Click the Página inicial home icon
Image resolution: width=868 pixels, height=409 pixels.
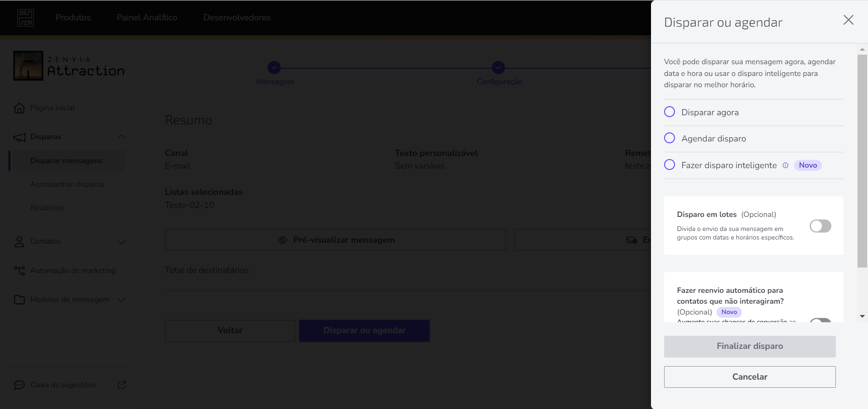pos(19,108)
